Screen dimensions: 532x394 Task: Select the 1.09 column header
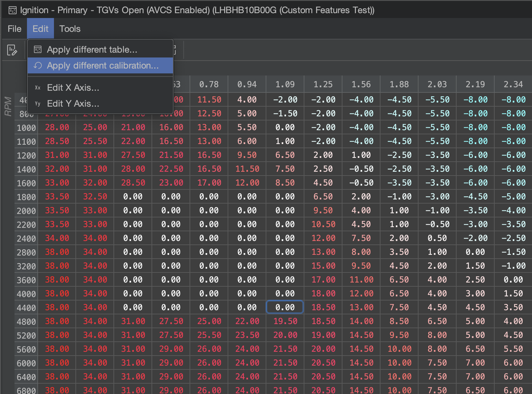285,84
